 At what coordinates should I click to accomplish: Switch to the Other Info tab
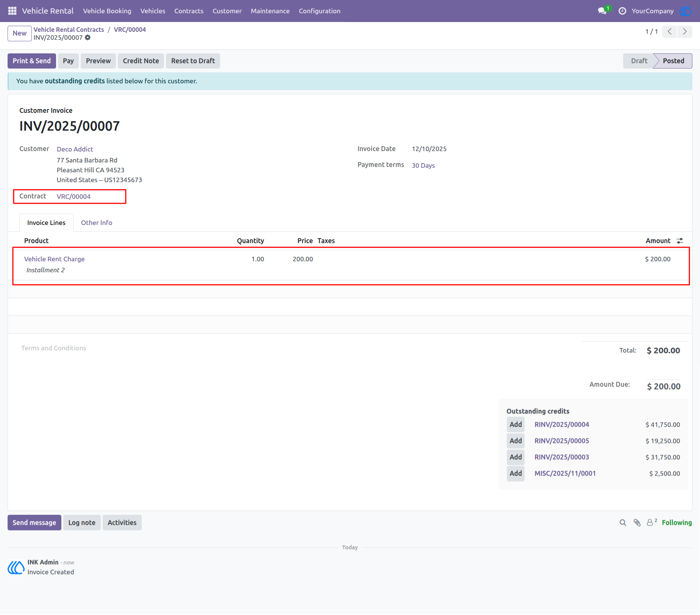97,223
